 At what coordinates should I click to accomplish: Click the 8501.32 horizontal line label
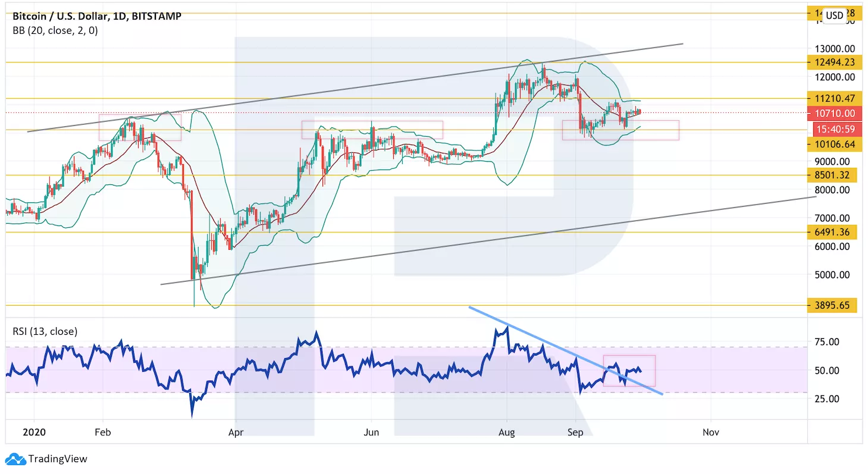832,175
